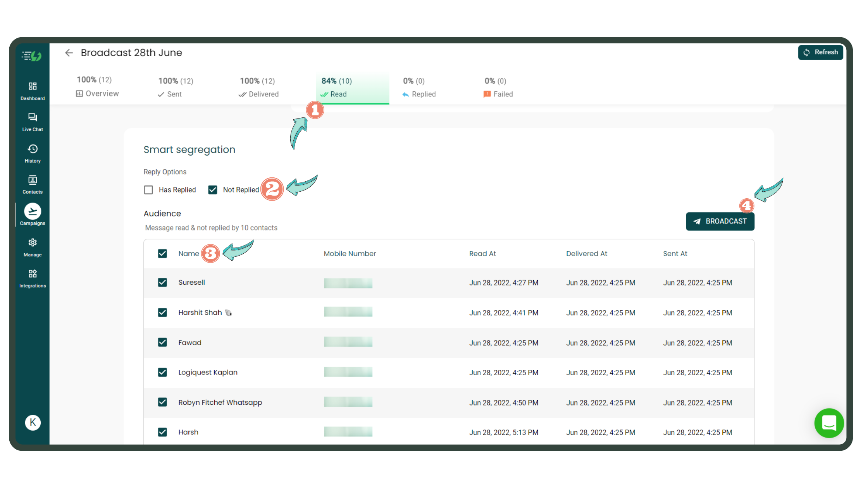Click the K profile avatar
868x488 pixels.
33,422
